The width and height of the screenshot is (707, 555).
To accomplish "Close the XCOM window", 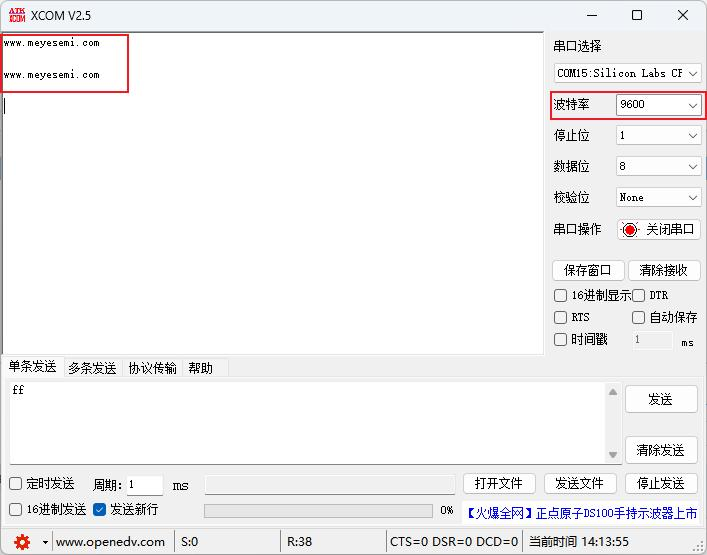I will point(683,15).
